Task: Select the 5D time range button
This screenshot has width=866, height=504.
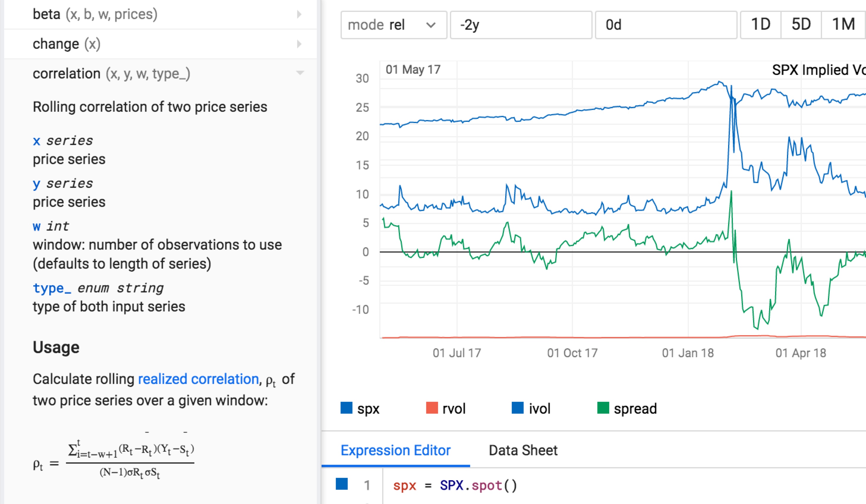Action: click(x=801, y=25)
